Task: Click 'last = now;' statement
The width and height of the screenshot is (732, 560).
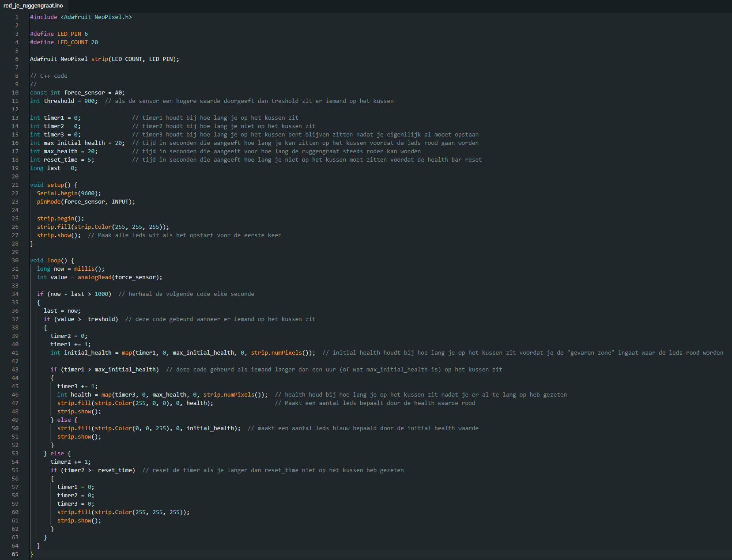Action: (62, 311)
